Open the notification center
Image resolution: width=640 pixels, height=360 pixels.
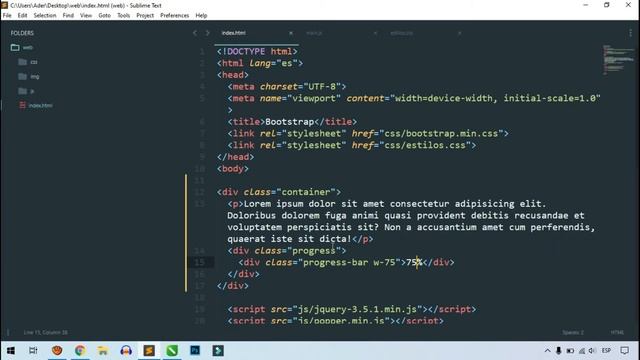click(x=624, y=351)
